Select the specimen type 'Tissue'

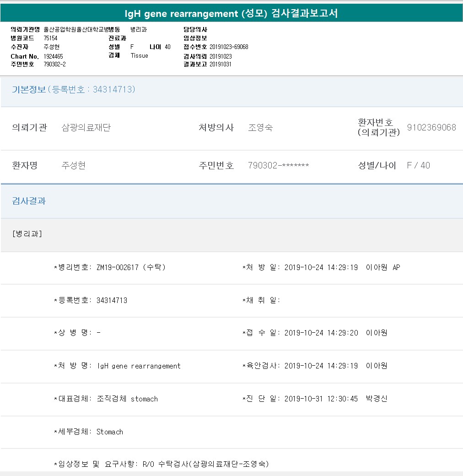tap(139, 55)
